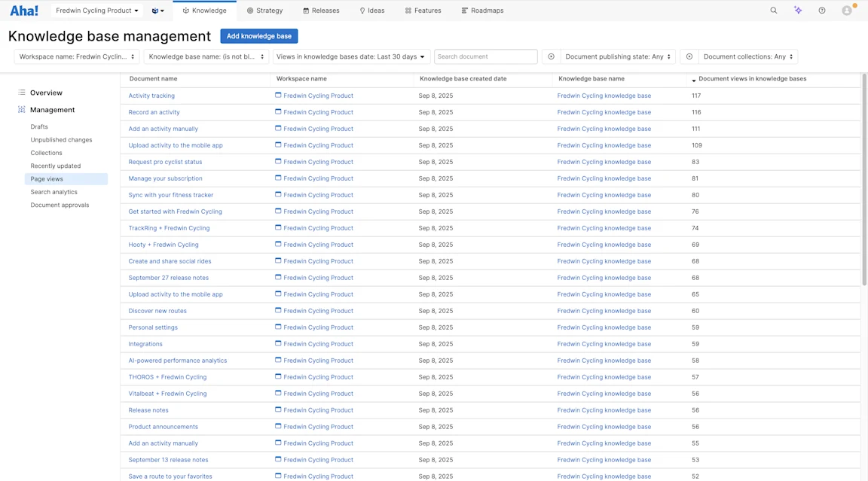Switch to the Features tab
This screenshot has width=868, height=481.
[423, 11]
